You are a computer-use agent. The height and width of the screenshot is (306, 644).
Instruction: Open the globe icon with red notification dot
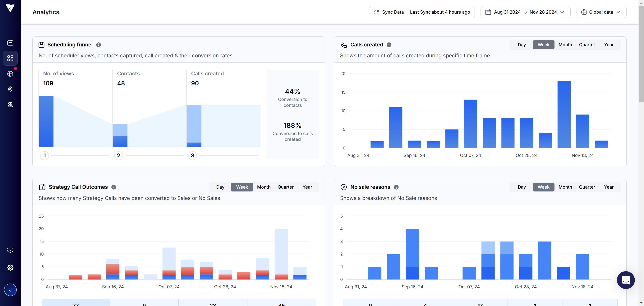tap(10, 74)
